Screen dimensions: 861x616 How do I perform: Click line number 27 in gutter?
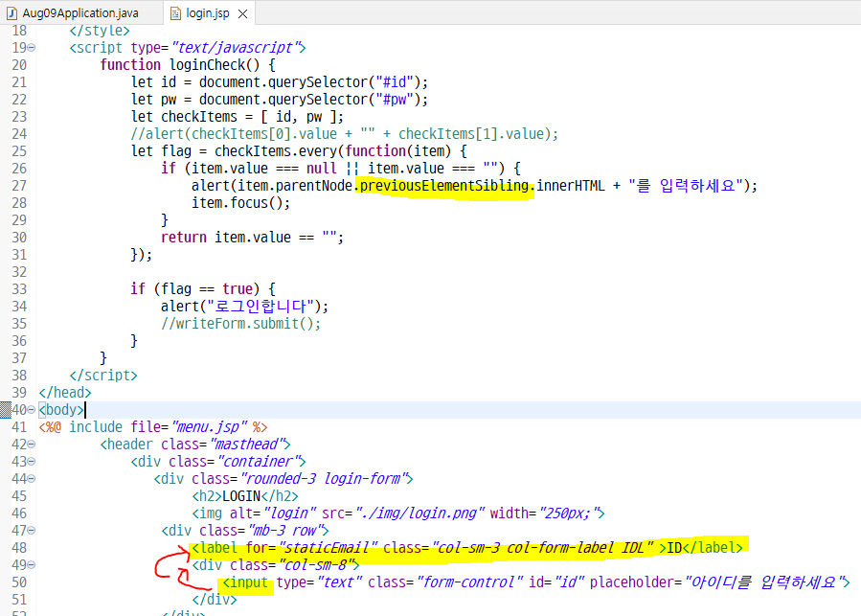[x=19, y=186]
